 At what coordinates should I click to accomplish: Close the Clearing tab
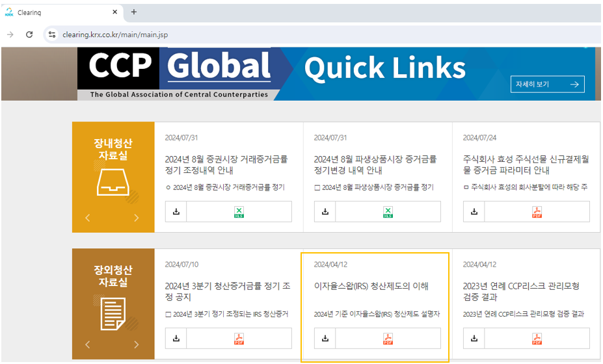(x=114, y=12)
